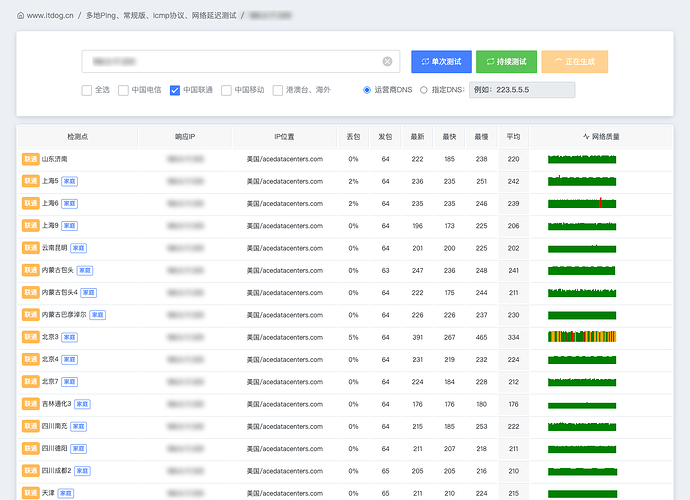Click the 联通 badge for 山东济南
This screenshot has width=690, height=500.
(x=31, y=159)
